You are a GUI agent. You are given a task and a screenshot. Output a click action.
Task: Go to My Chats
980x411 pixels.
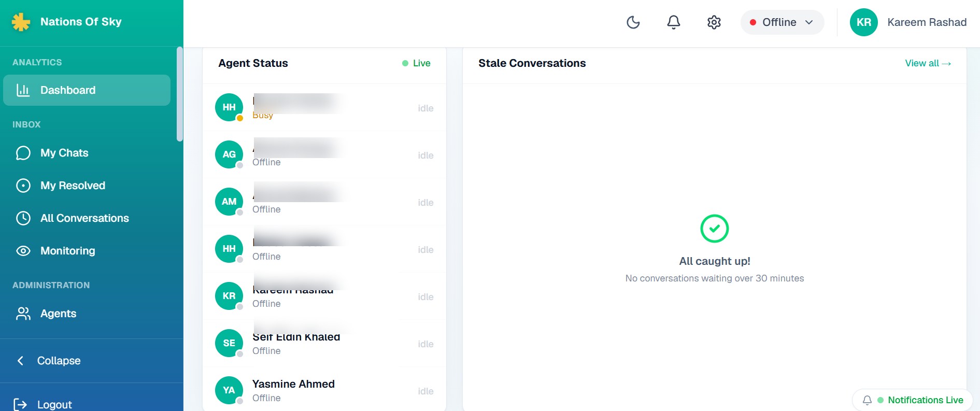(87, 153)
